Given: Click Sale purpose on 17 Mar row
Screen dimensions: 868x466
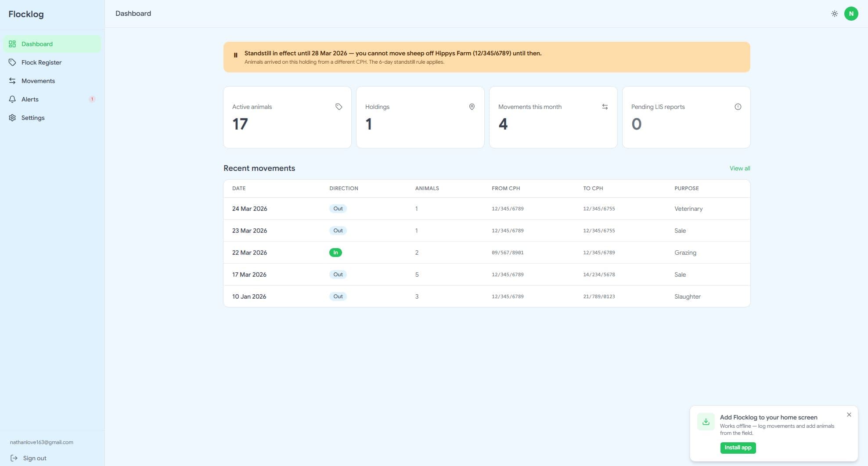Looking at the screenshot, I should (680, 275).
